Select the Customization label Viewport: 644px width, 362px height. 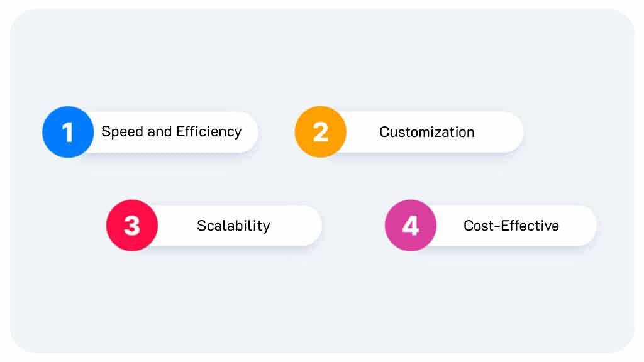point(427,132)
